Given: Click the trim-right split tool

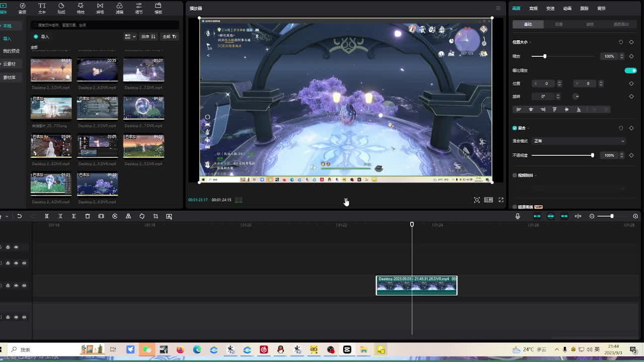Looking at the screenshot, I should pyautogui.click(x=73, y=216).
